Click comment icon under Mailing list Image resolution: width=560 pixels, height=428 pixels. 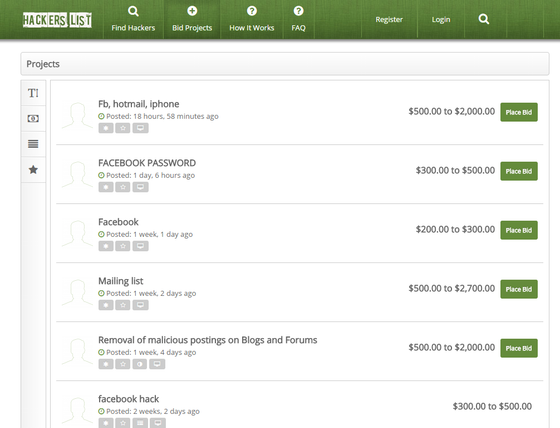pos(140,305)
